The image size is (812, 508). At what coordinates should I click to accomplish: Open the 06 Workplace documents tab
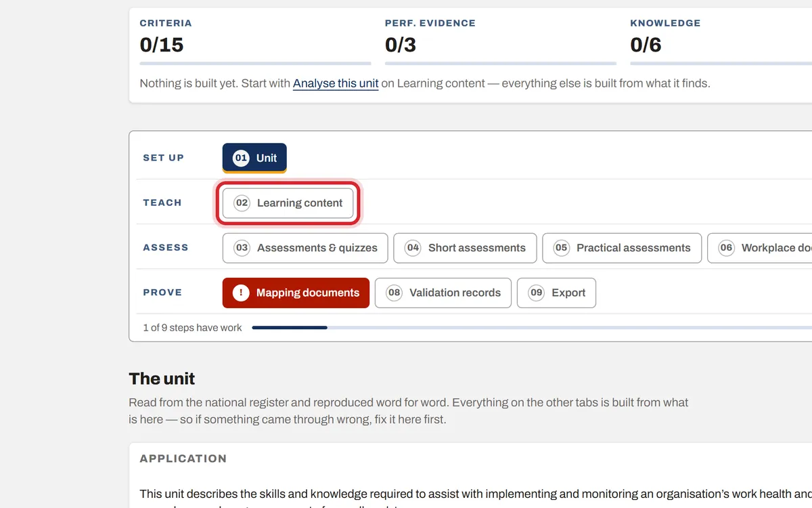coord(760,248)
